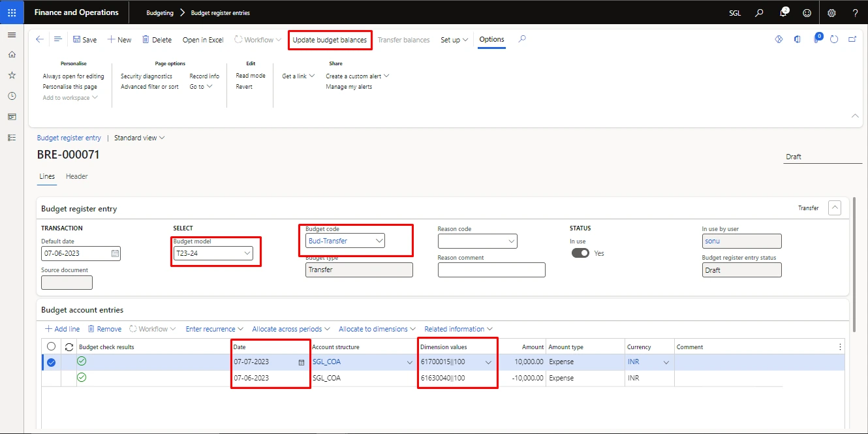The height and width of the screenshot is (434, 868).
Task: Open Related information dropdown
Action: click(x=458, y=329)
